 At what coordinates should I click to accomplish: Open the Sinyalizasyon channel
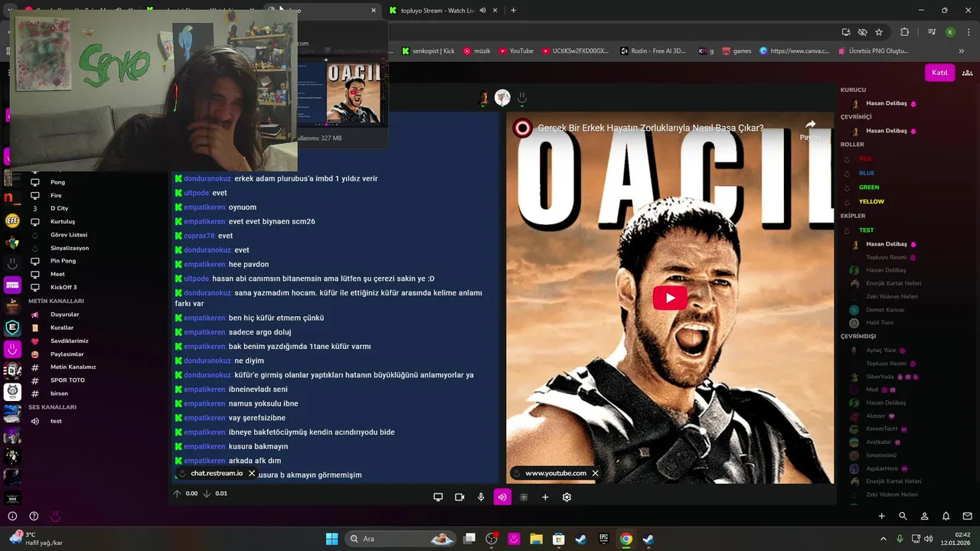click(70, 248)
